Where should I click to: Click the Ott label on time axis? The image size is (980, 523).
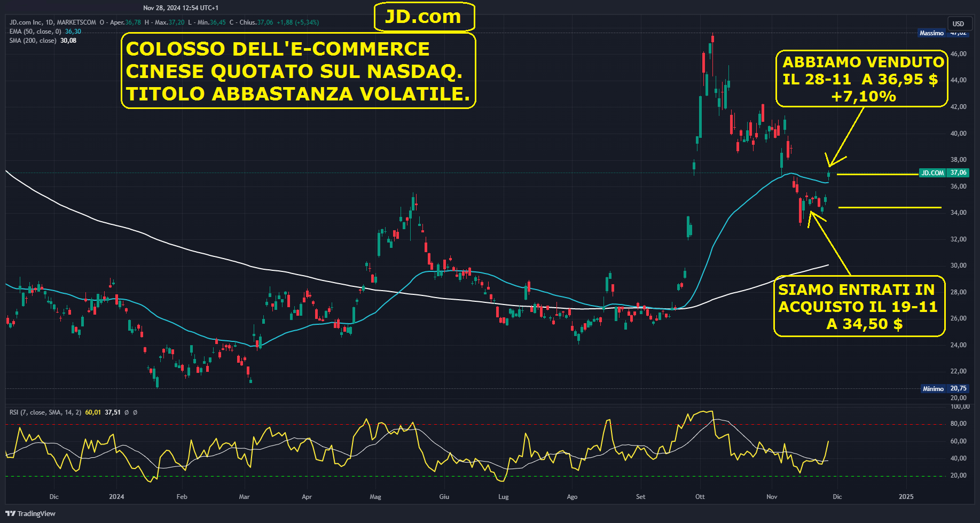click(700, 497)
